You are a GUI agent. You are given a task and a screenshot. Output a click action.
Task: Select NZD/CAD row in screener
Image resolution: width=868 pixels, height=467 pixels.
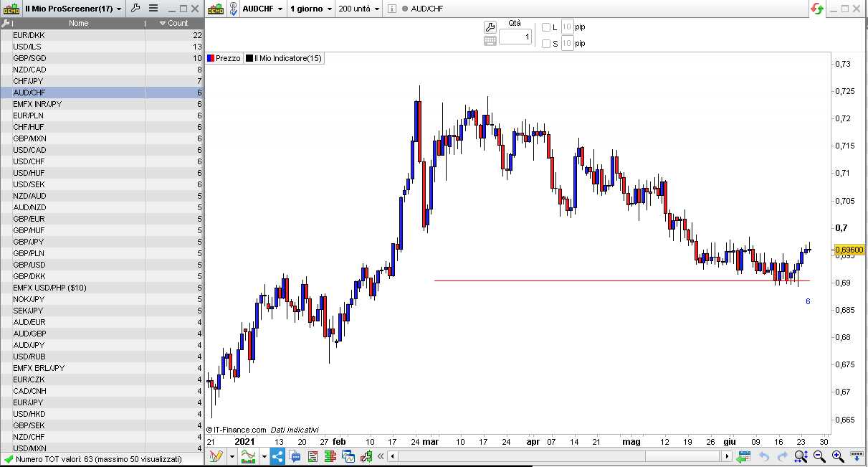(x=102, y=70)
